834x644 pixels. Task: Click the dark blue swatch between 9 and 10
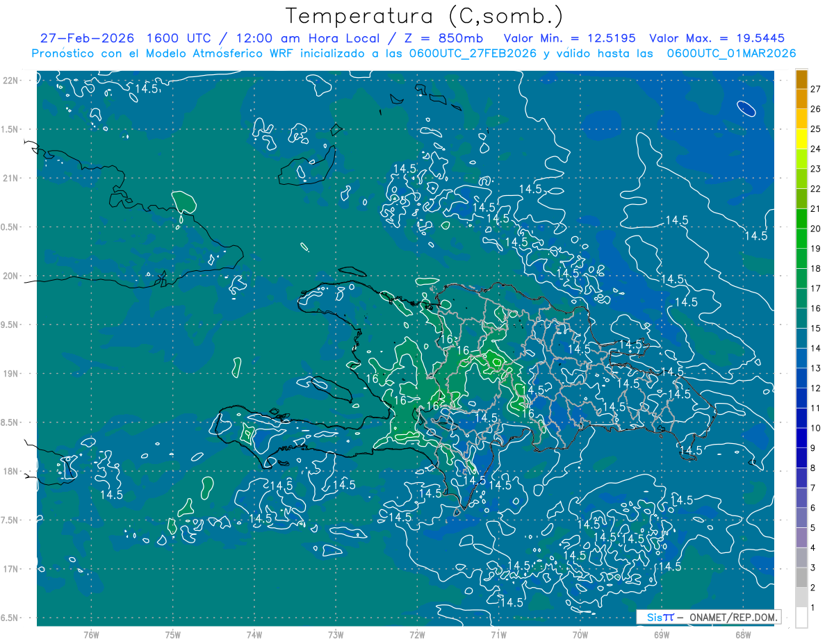click(x=801, y=438)
